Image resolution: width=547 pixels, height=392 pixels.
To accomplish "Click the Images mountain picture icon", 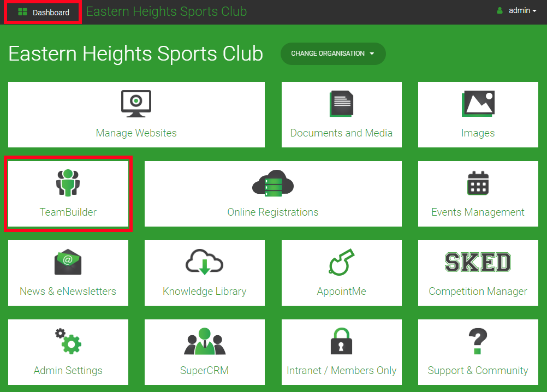I will (478, 104).
